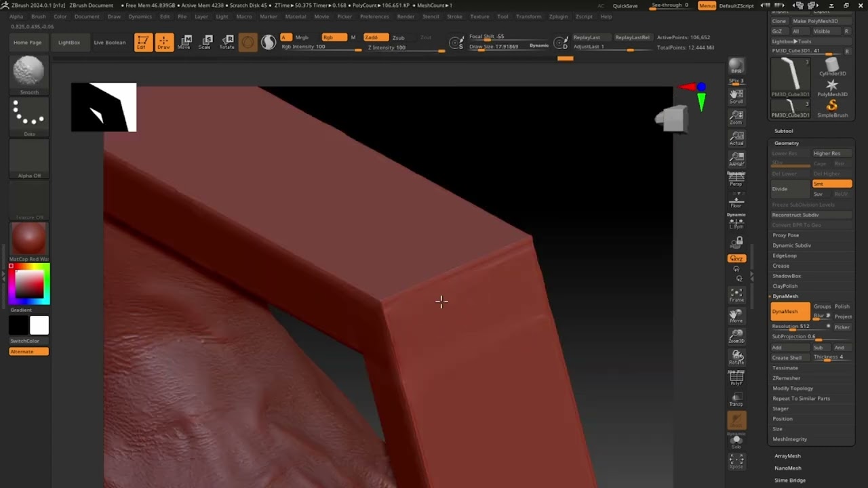Viewport: 868px width, 488px height.
Task: Collapse the Geometry section
Action: click(x=787, y=143)
